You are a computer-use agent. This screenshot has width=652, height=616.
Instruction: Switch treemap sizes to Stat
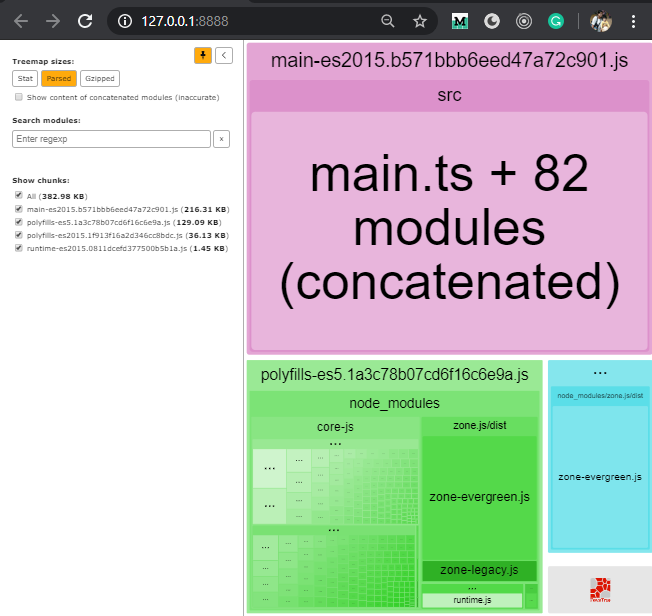click(25, 78)
